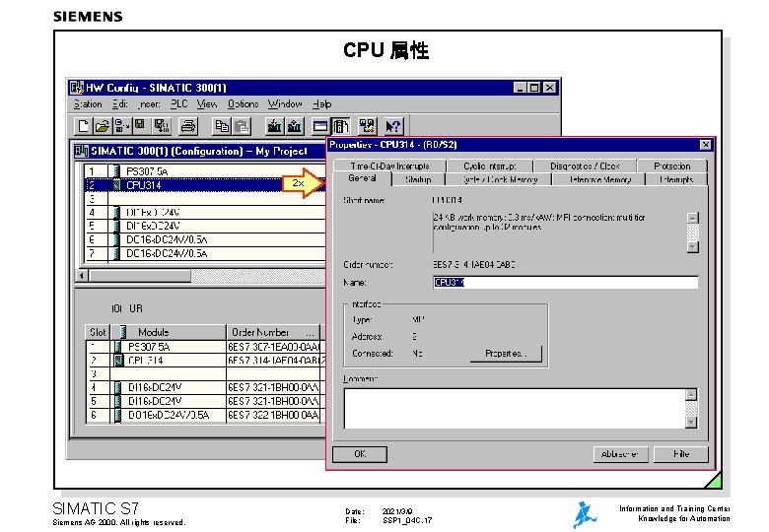Click the Print toolbar icon
This screenshot has height=532, width=769.
(x=188, y=126)
